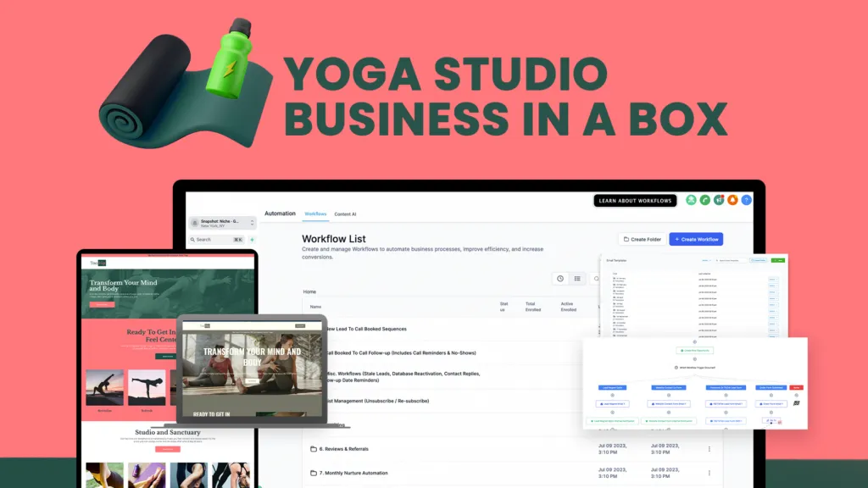Image resolution: width=868 pixels, height=488 pixels.
Task: Click the Create Workflow button
Action: tap(696, 239)
